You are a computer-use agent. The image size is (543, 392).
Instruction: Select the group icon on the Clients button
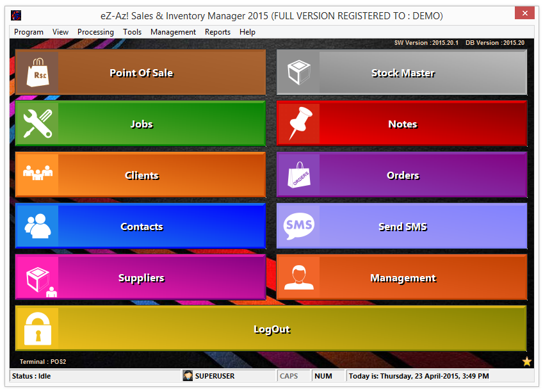point(37,174)
